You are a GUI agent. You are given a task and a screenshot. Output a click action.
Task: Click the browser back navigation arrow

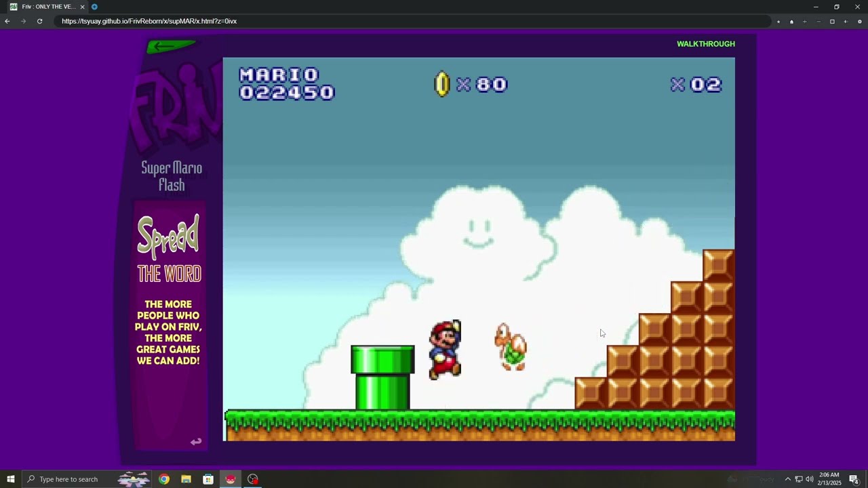pyautogui.click(x=7, y=21)
